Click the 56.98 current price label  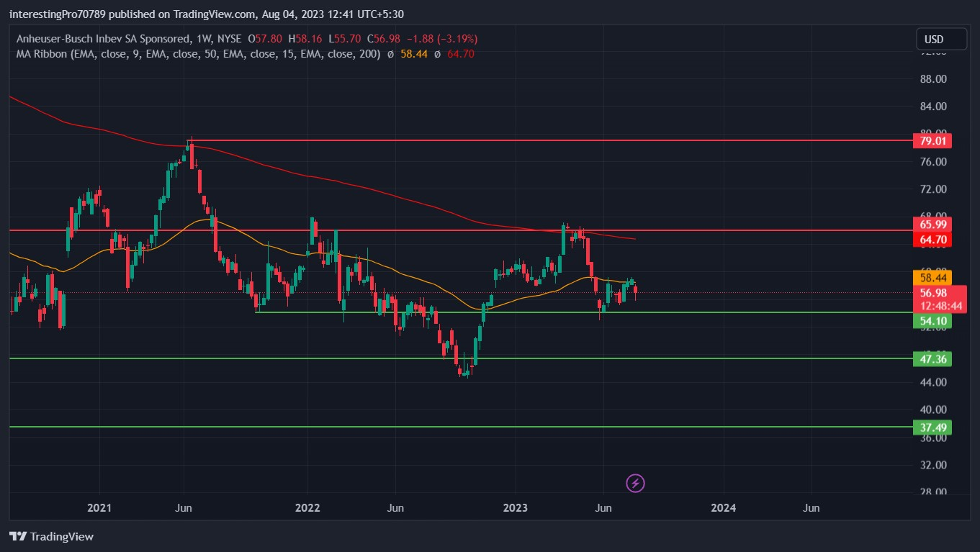[933, 293]
